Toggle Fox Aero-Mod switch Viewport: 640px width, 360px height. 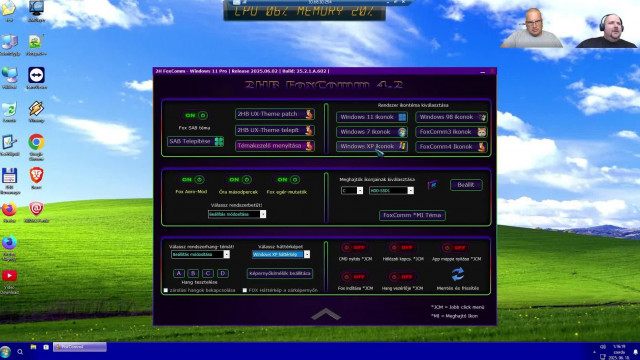(x=193, y=180)
